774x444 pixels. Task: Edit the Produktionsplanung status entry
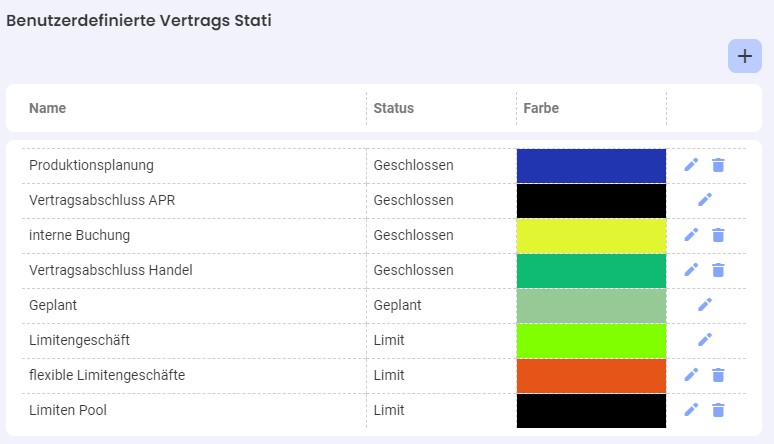[x=691, y=164]
